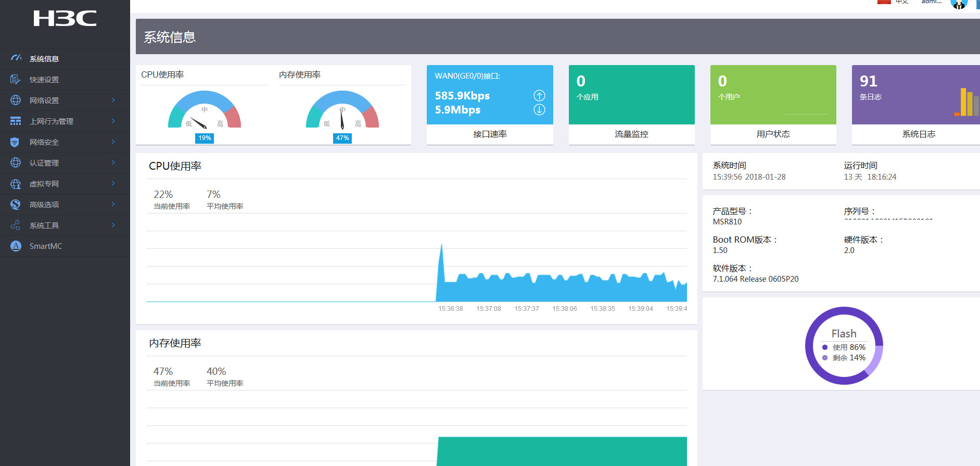Image resolution: width=980 pixels, height=466 pixels.
Task: Expand the 高级选项 menu chevron
Action: point(113,204)
